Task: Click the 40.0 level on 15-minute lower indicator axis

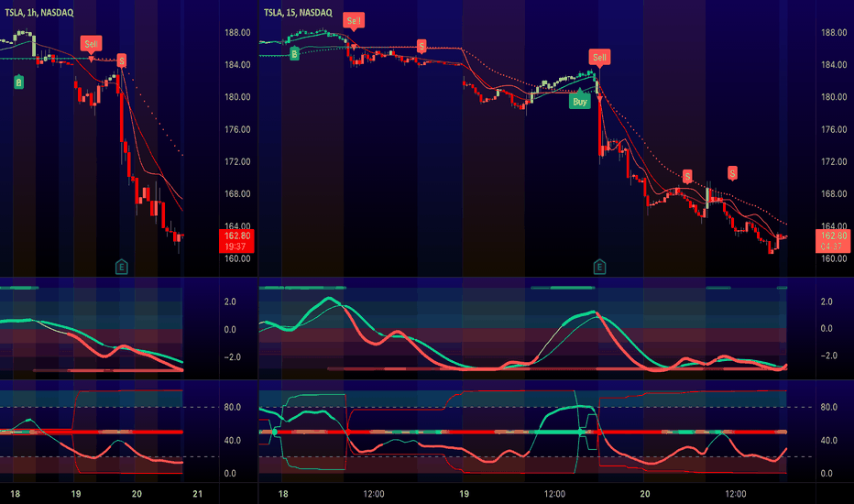Action: [x=829, y=440]
